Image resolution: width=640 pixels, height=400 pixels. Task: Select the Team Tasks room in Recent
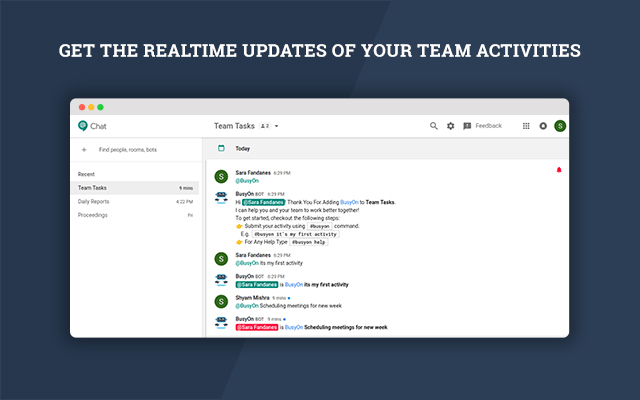(x=135, y=188)
